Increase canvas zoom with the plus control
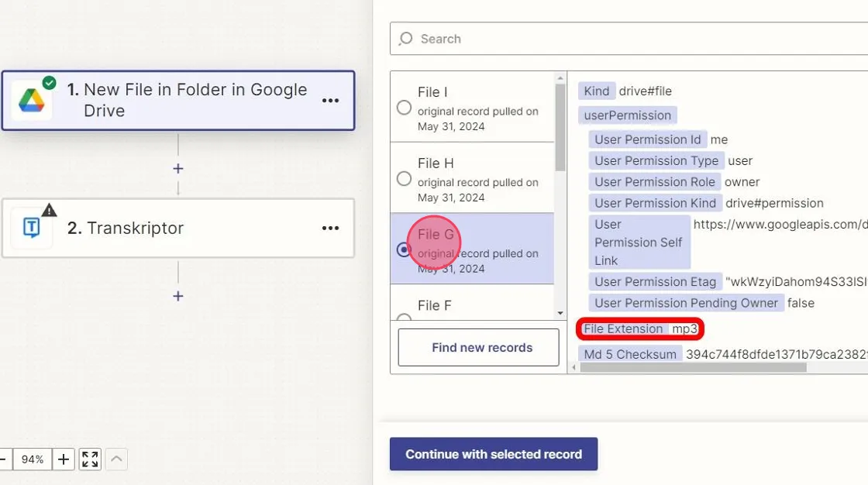 coord(63,459)
